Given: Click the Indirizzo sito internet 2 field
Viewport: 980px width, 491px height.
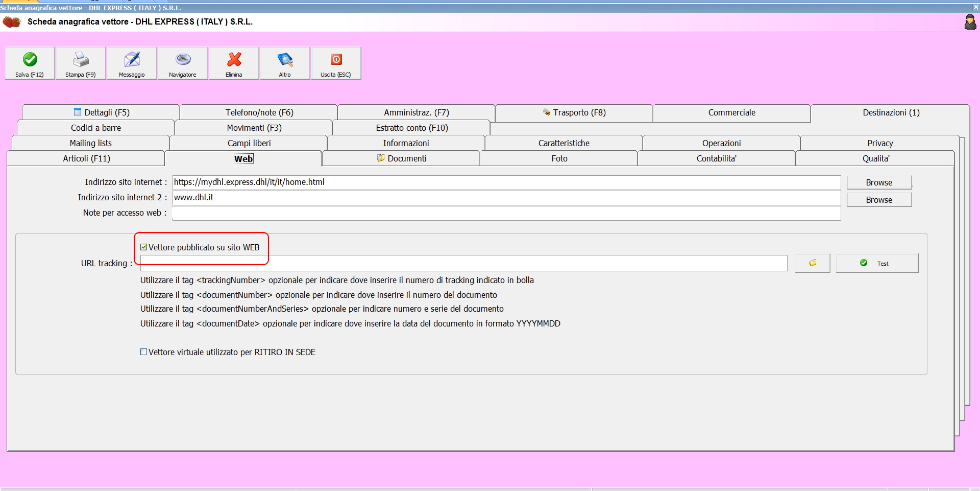Looking at the screenshot, I should click(x=506, y=198).
